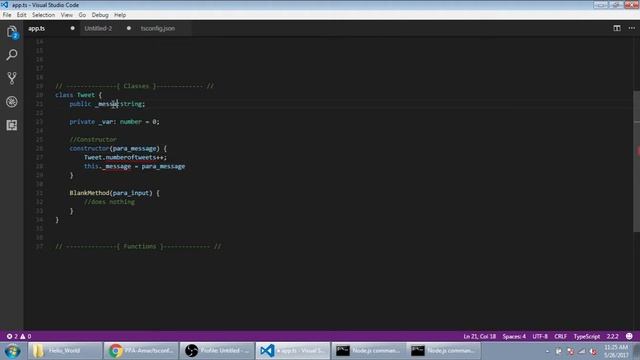
Task: Open the Debug menu
Action: point(100,15)
